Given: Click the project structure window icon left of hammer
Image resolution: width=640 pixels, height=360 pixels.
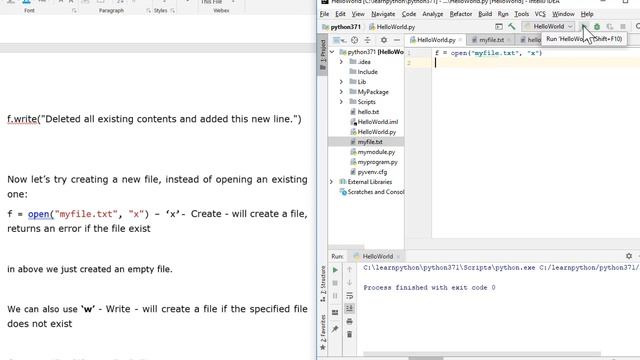Looking at the screenshot, I should click(499, 27).
